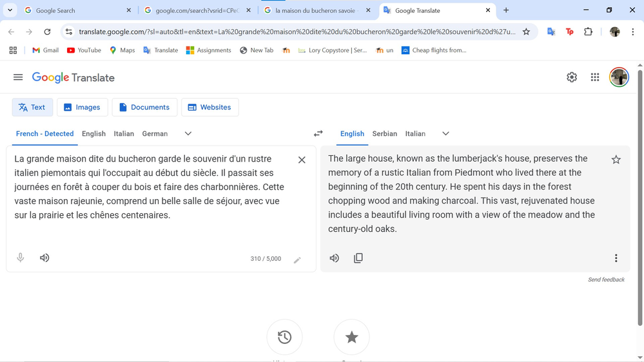The width and height of the screenshot is (644, 362).
Task: Expand the source language list
Action: 188,133
